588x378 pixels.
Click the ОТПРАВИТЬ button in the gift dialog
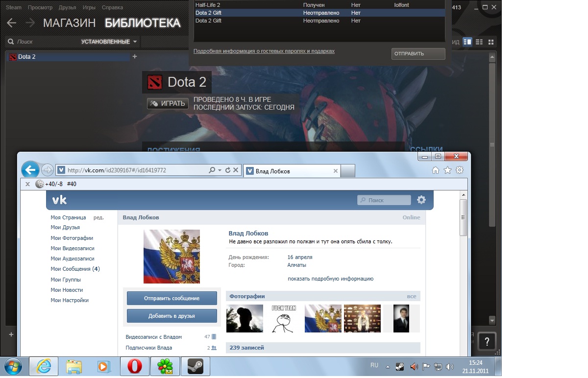tap(418, 53)
